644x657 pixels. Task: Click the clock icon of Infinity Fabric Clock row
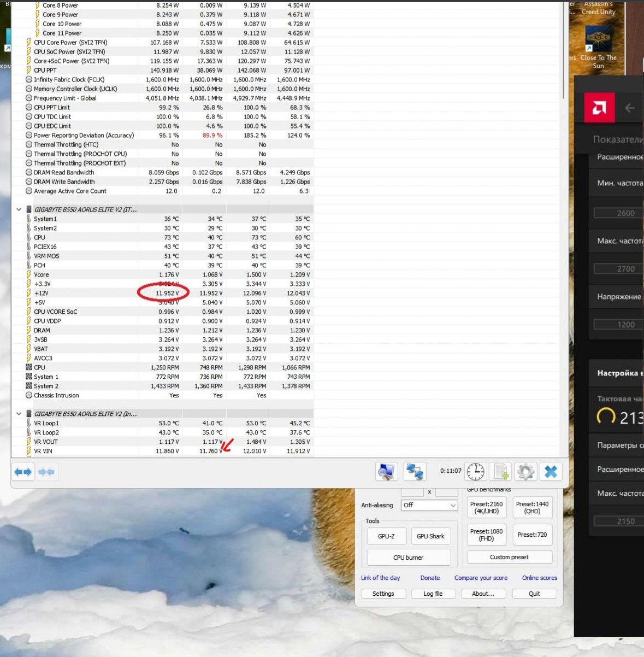point(29,79)
